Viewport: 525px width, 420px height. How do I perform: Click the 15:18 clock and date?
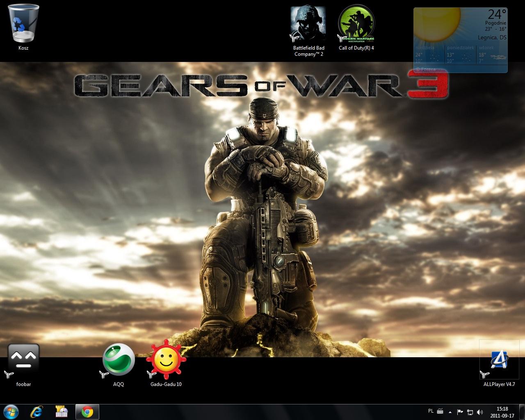[502, 412]
